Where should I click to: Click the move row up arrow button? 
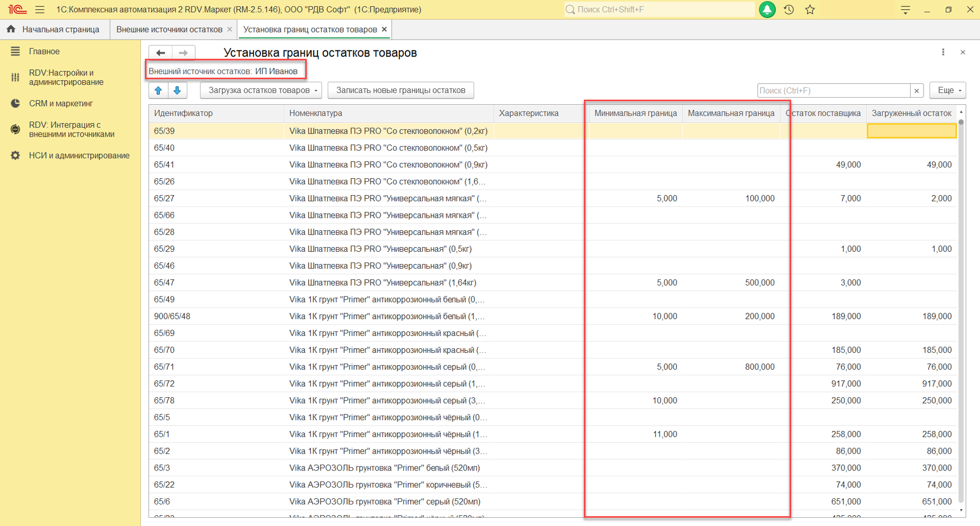pyautogui.click(x=158, y=90)
